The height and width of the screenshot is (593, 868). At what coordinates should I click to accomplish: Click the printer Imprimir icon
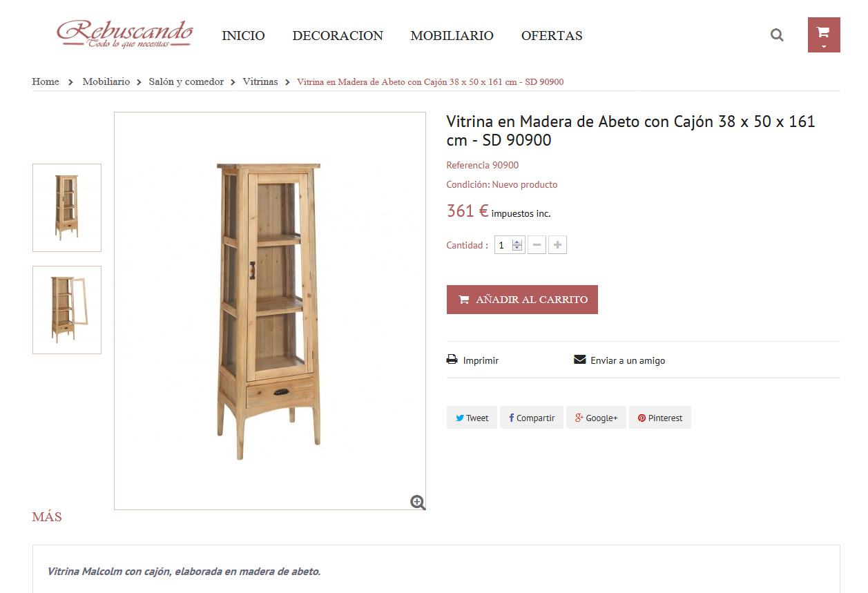tap(452, 360)
